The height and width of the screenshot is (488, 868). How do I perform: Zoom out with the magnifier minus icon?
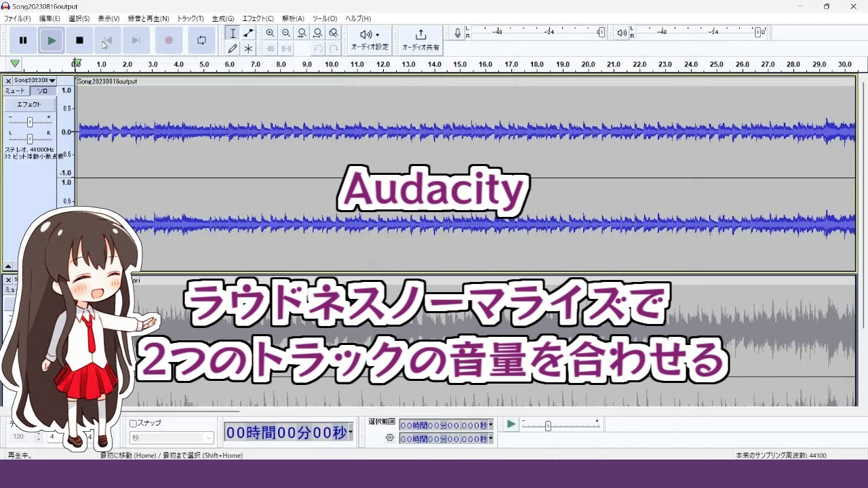286,33
